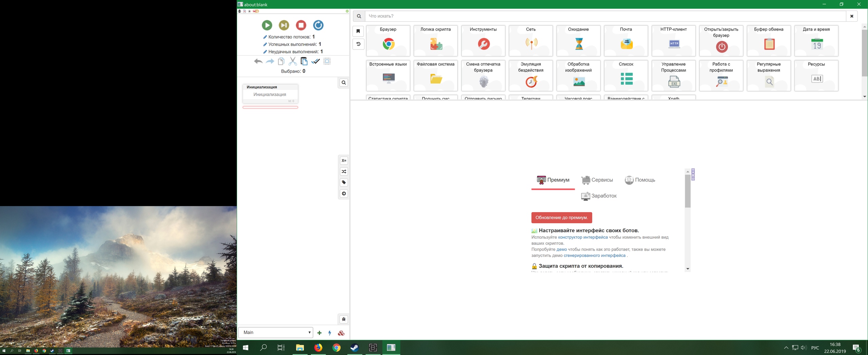
Task: Click the green Play script button
Action: [267, 25]
